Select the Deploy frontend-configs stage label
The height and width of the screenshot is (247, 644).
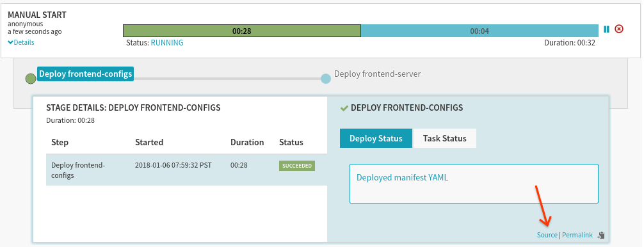(85, 74)
